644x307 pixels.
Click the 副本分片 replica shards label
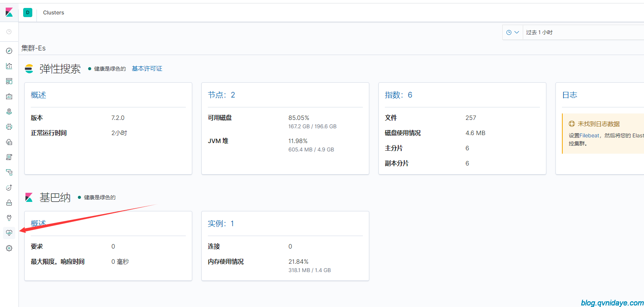point(397,163)
